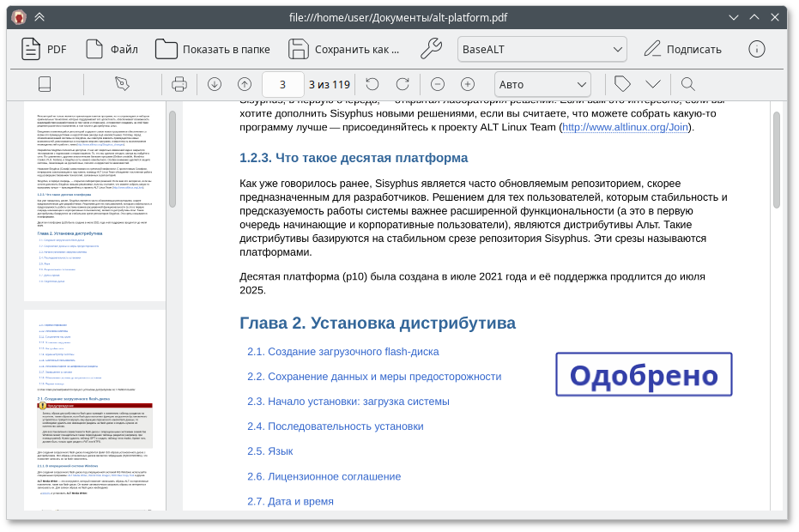Open the BaseALT dropdown list
Image resolution: width=799 pixels, height=532 pixels.
(x=541, y=49)
